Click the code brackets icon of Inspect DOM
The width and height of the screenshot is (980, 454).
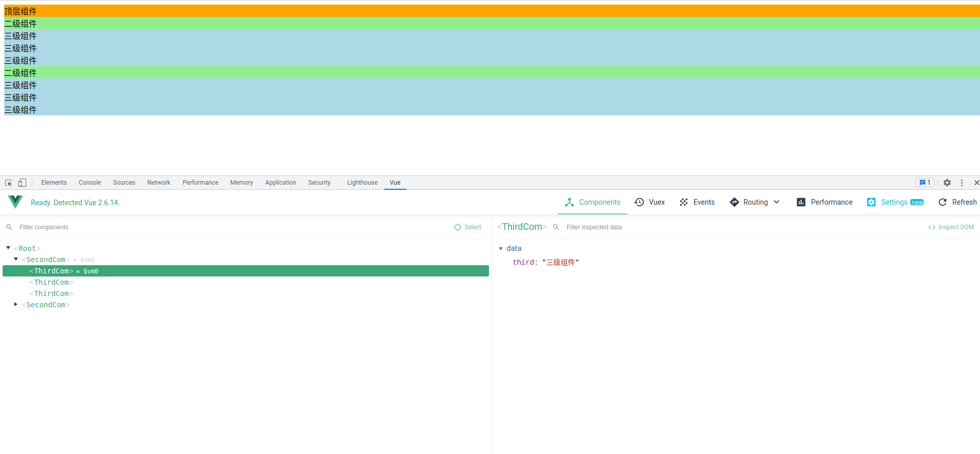click(932, 227)
